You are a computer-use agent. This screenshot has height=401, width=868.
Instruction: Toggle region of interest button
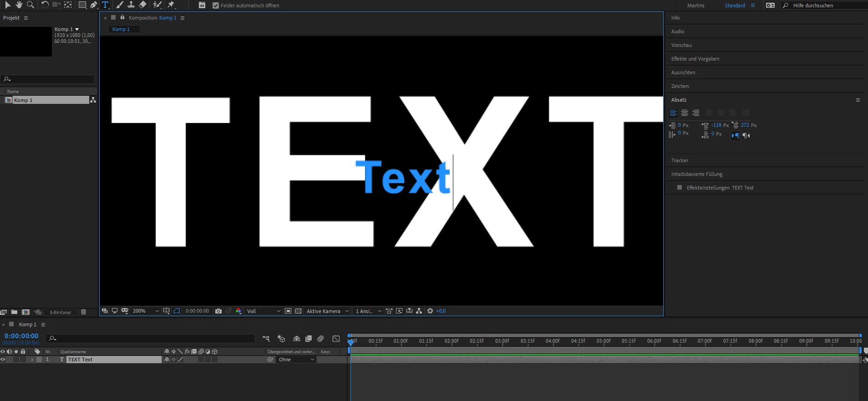point(288,311)
